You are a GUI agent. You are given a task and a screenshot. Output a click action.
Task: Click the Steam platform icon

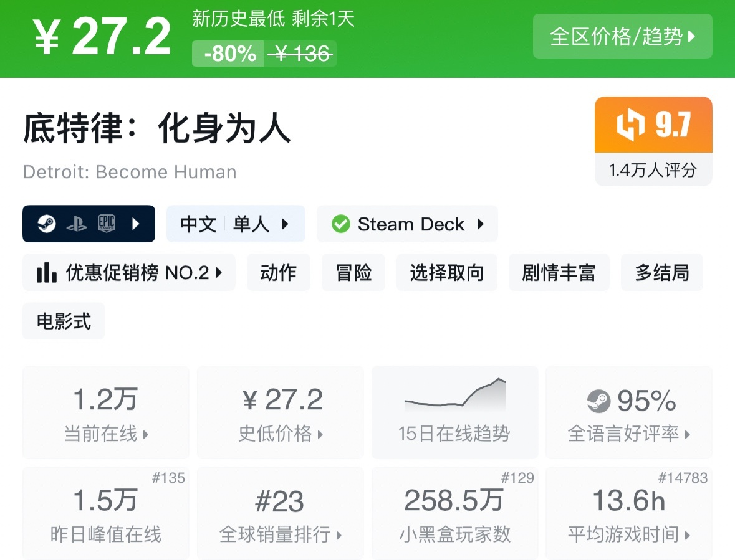47,224
